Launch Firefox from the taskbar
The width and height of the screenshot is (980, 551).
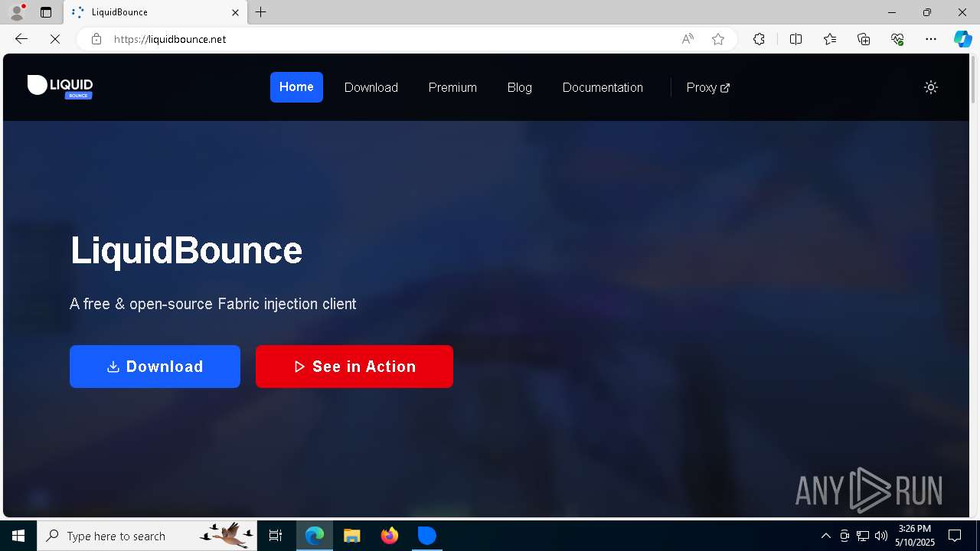(390, 536)
